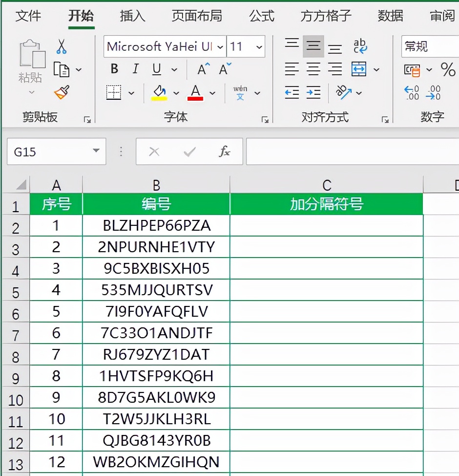Expand border options arrow

pos(131,93)
